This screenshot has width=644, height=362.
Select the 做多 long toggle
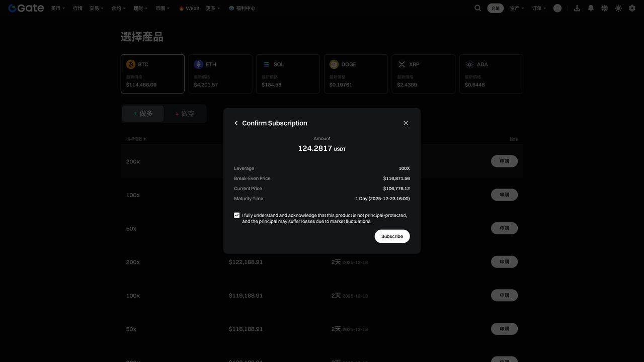pos(143,114)
